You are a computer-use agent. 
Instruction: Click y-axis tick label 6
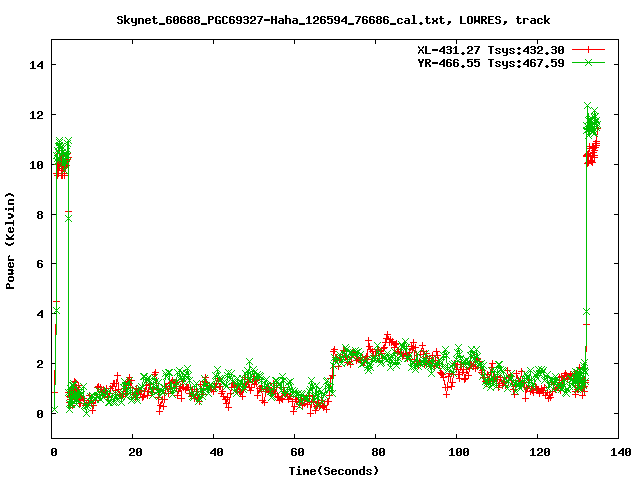[40, 264]
